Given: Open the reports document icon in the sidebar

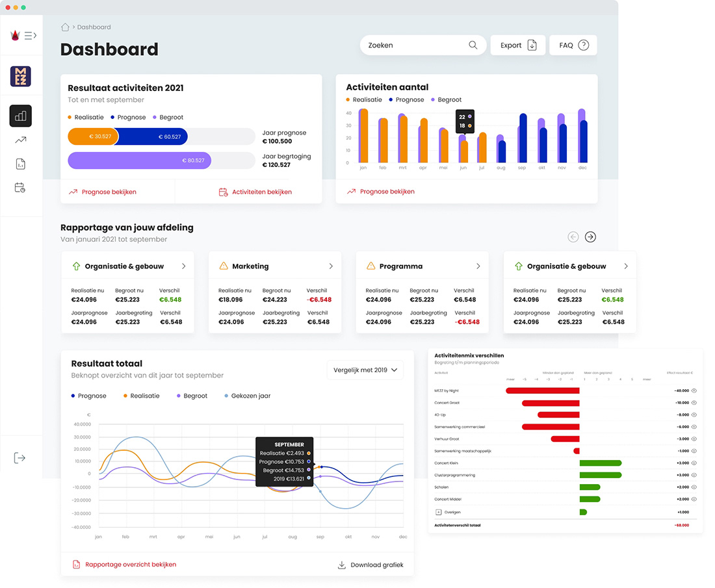Looking at the screenshot, I should pyautogui.click(x=20, y=164).
